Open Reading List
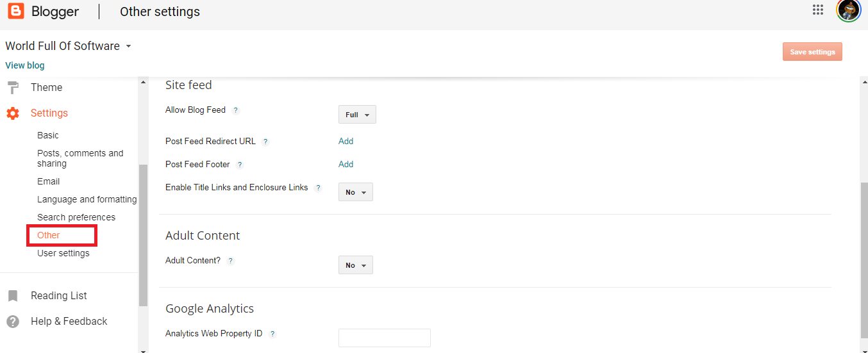 click(59, 296)
